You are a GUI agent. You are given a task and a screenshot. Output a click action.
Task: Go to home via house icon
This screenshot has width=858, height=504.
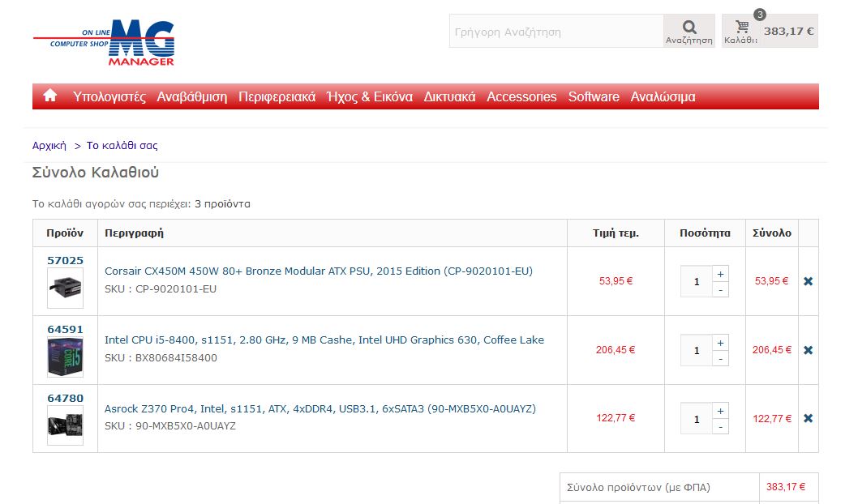pyautogui.click(x=50, y=96)
